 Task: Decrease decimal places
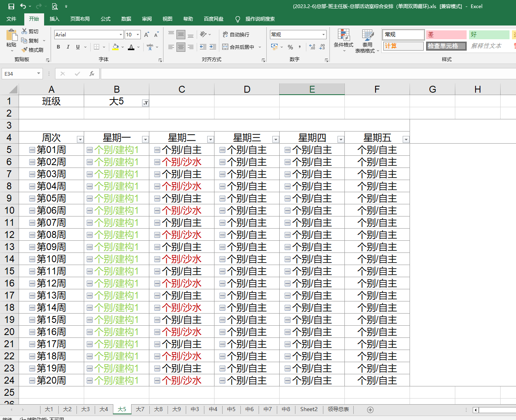(322, 47)
